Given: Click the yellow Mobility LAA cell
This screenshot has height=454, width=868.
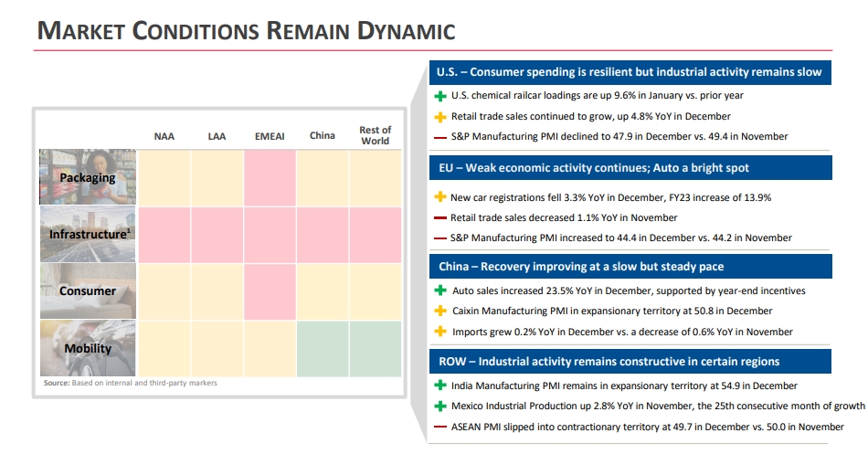Looking at the screenshot, I should click(x=217, y=349).
